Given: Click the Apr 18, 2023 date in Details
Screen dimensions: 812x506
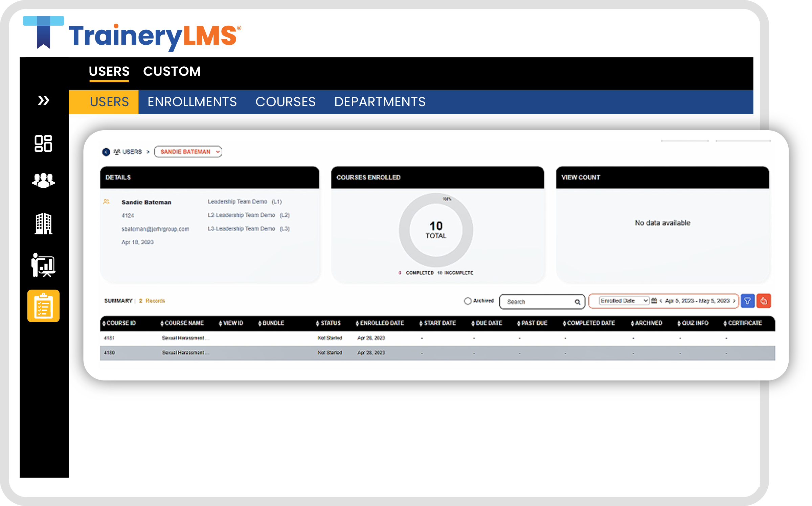Looking at the screenshot, I should click(x=137, y=242).
